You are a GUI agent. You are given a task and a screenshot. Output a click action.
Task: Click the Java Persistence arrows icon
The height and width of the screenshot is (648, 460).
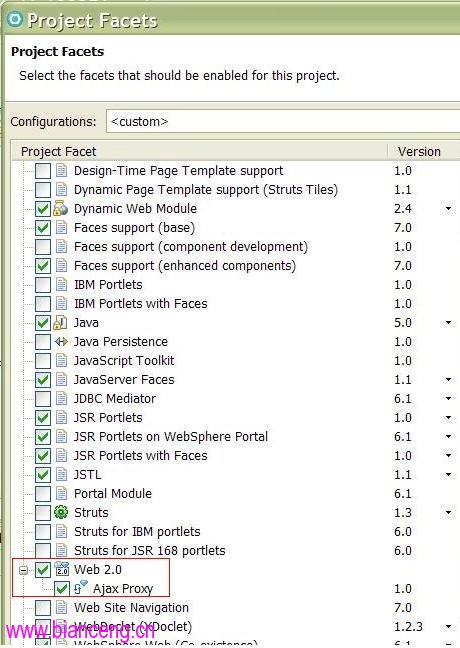pyautogui.click(x=61, y=341)
